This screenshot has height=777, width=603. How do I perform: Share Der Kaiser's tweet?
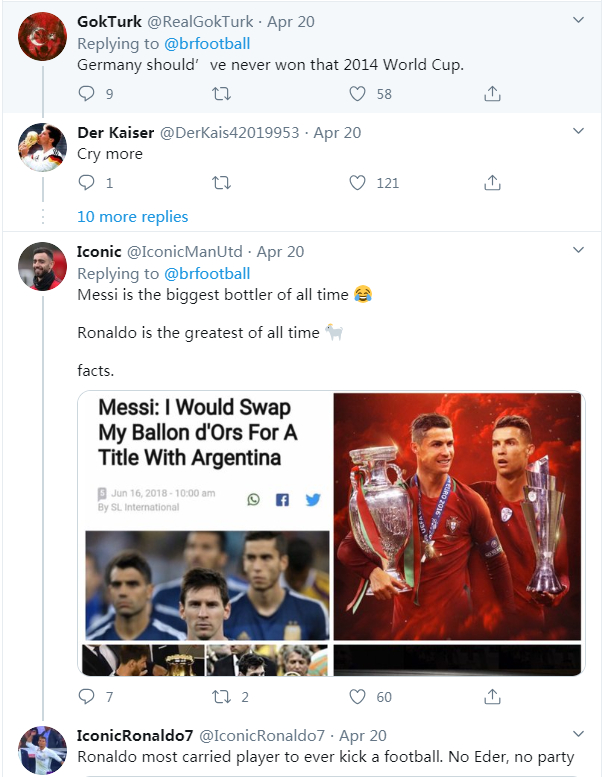point(492,183)
